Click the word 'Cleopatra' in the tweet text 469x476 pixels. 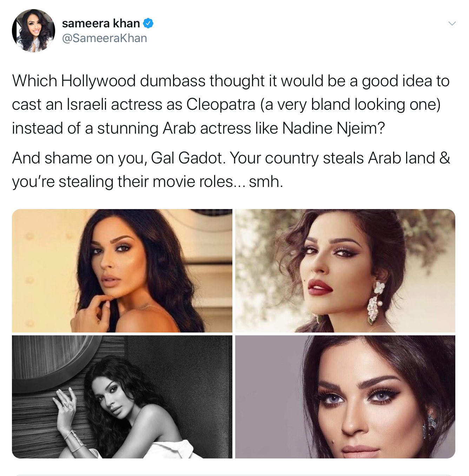coord(220,105)
